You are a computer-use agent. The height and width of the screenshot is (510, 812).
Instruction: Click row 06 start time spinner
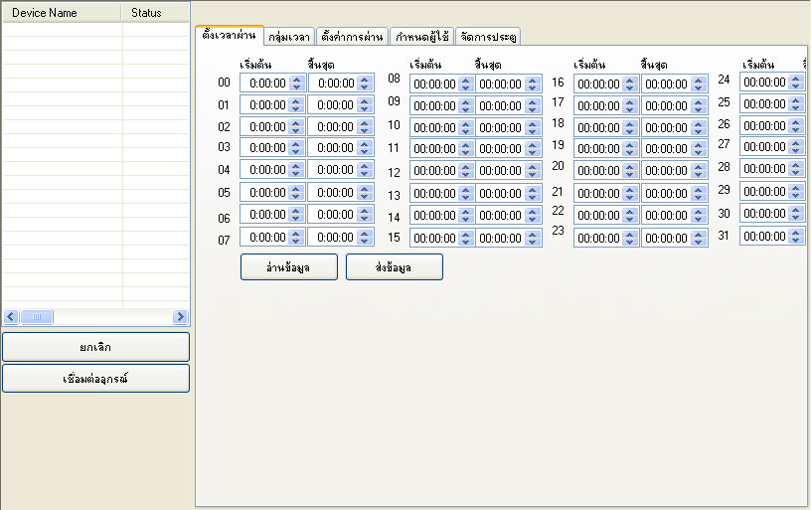[296, 215]
